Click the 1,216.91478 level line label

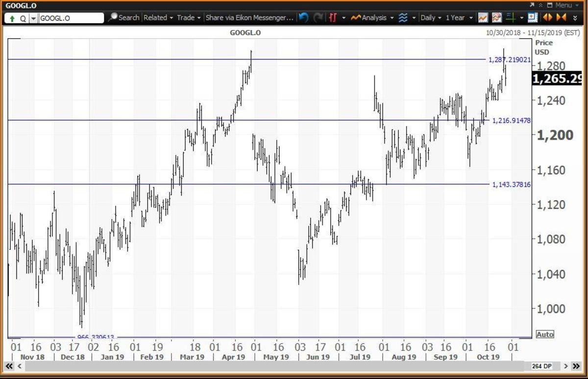click(512, 120)
